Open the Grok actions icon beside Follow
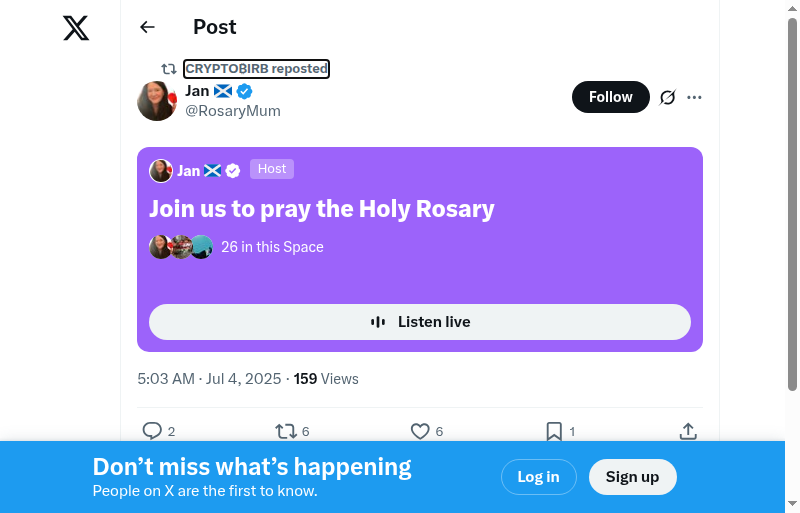The image size is (800, 513). 668,97
